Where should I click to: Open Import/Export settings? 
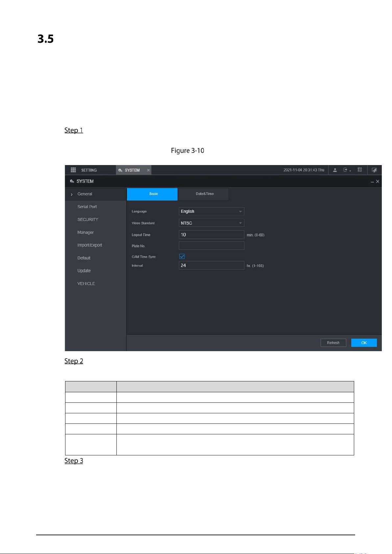(x=90, y=245)
